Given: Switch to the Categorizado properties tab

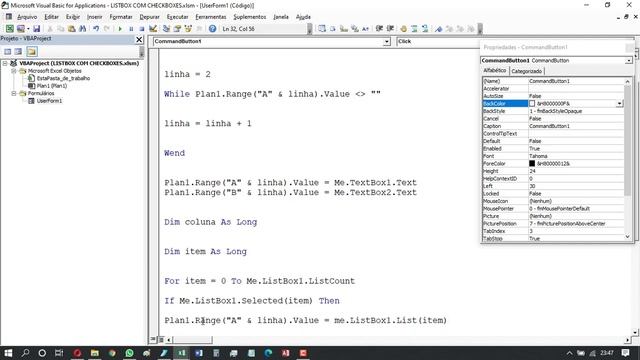Looking at the screenshot, I should [x=527, y=71].
